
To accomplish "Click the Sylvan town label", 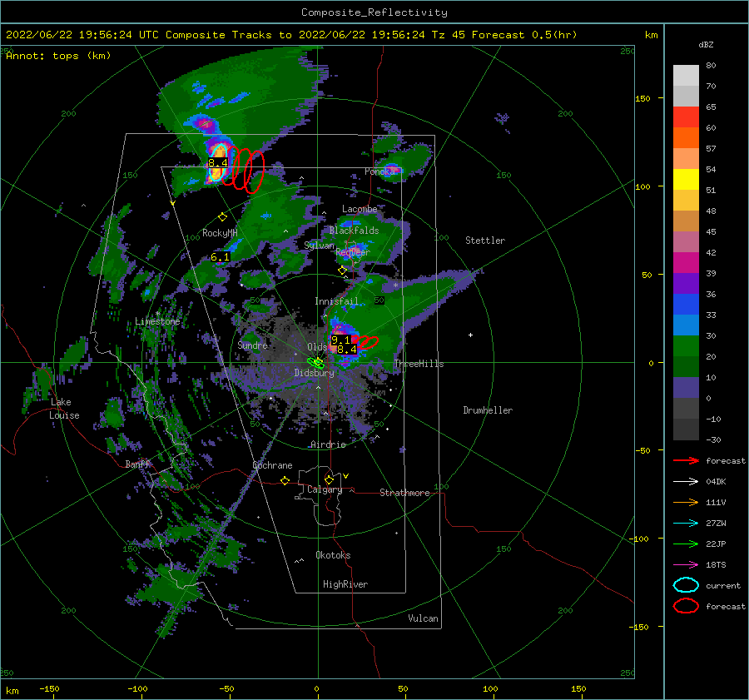I will coord(319,246).
